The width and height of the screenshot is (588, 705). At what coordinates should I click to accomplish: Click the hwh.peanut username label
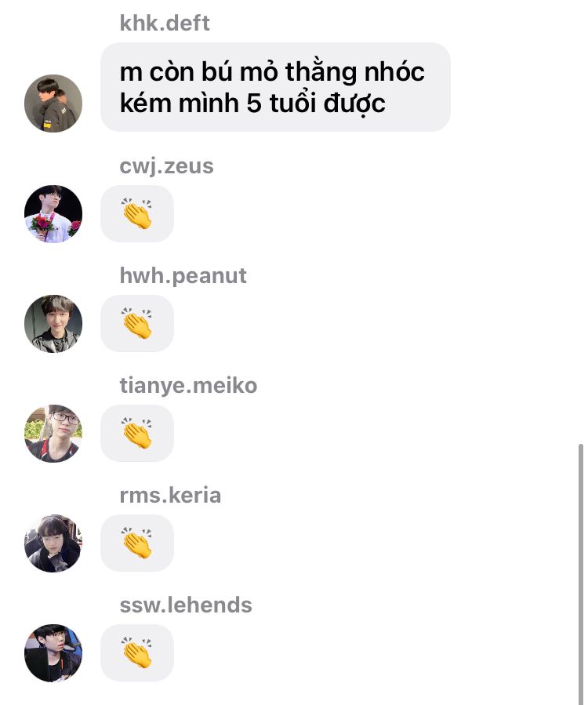tap(183, 275)
